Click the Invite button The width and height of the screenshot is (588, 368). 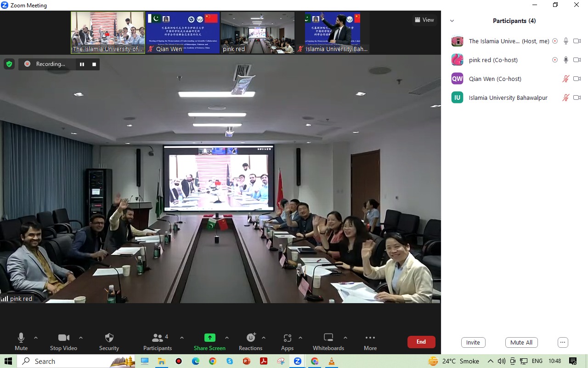click(x=473, y=342)
